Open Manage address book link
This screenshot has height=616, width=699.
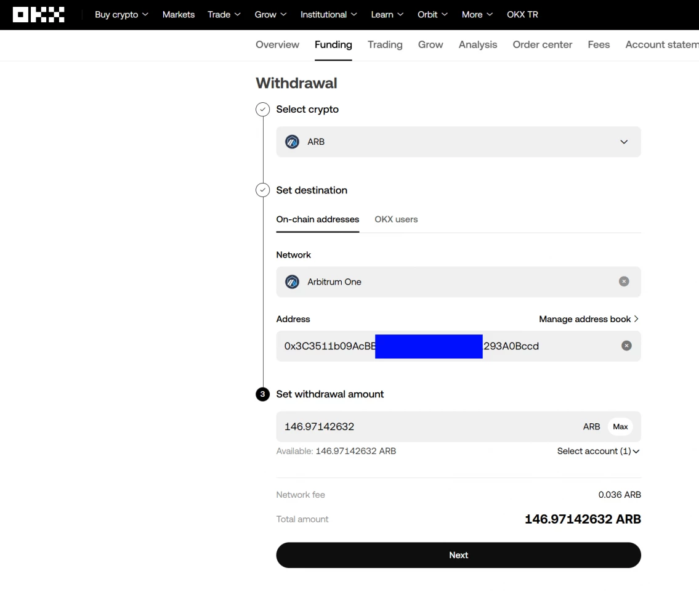[x=588, y=319]
